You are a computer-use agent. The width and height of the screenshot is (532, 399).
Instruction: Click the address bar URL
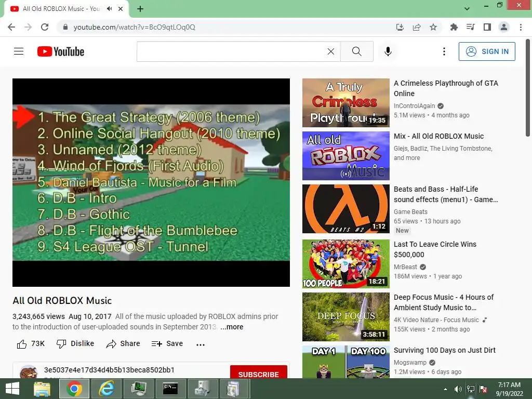[x=135, y=27]
